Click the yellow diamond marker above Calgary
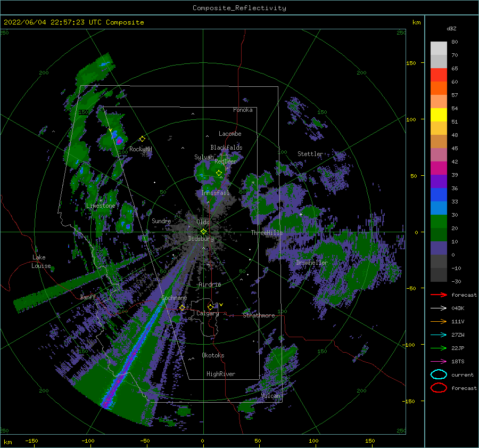479x448 pixels. click(210, 307)
